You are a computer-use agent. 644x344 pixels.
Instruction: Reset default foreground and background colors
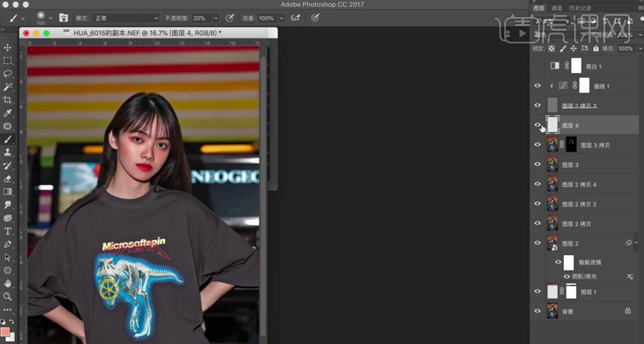point(3,321)
